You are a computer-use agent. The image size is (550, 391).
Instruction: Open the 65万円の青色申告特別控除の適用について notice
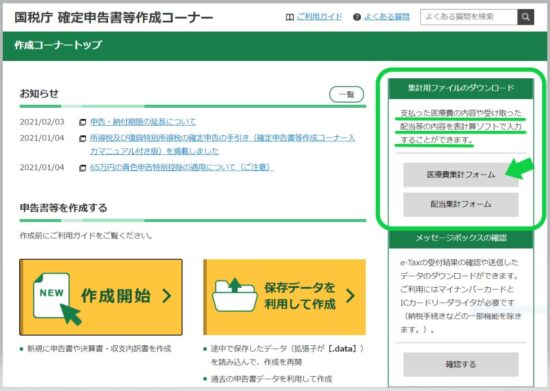(181, 167)
